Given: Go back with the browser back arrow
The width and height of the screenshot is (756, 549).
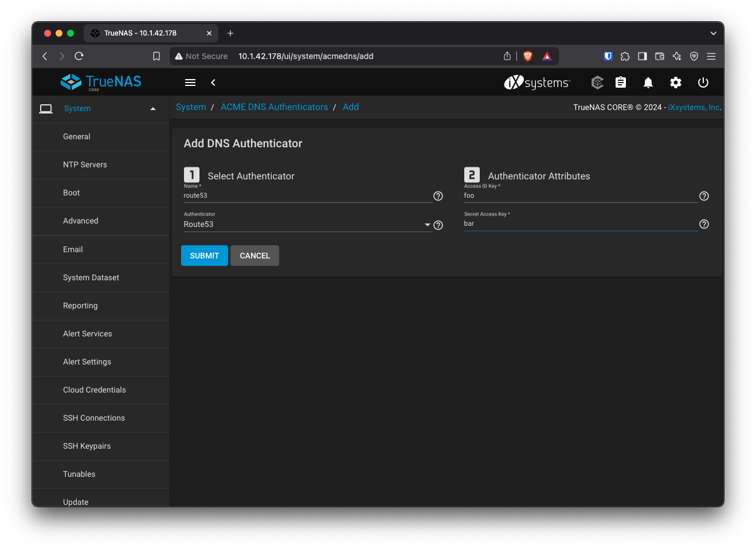Looking at the screenshot, I should (x=45, y=56).
